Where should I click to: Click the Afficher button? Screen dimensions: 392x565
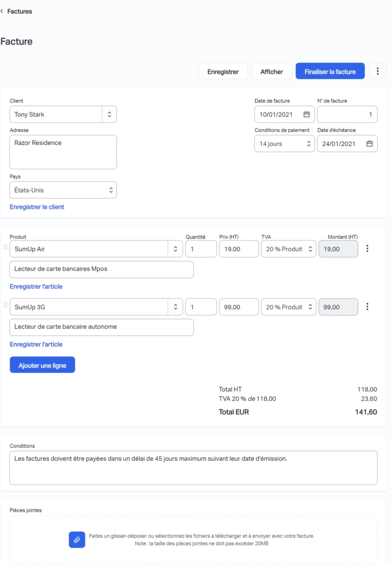coord(272,71)
